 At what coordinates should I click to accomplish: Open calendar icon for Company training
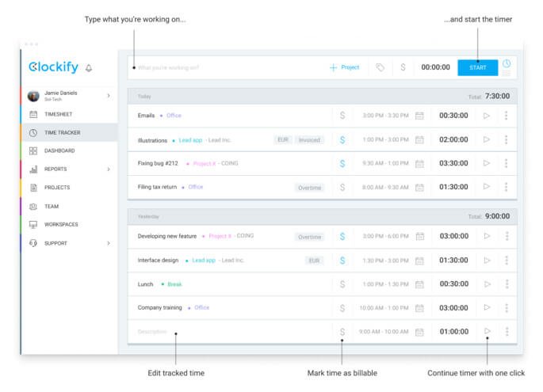419,308
